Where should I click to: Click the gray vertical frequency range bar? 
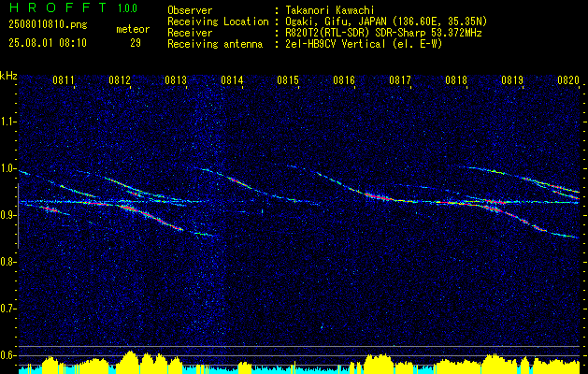point(18,216)
